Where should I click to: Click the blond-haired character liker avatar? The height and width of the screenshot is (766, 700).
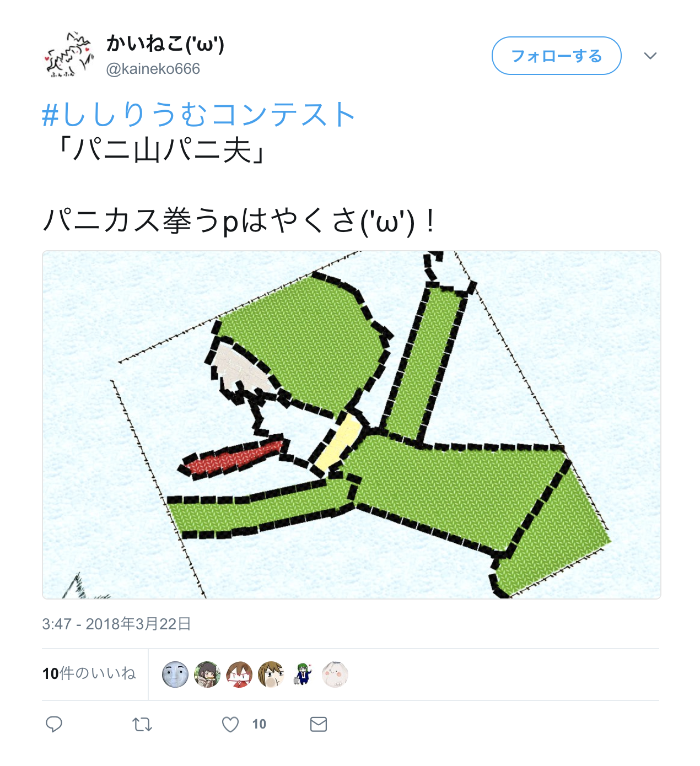tap(271, 675)
